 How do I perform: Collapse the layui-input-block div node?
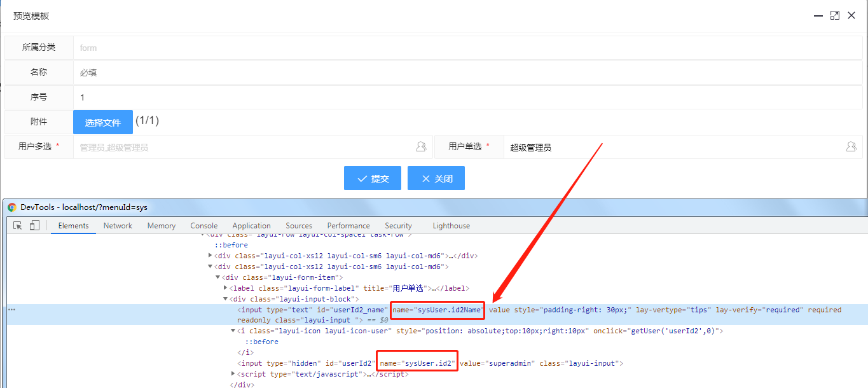tap(225, 299)
